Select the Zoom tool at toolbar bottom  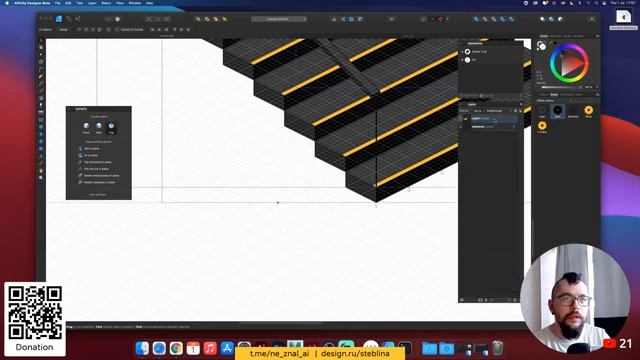click(x=41, y=178)
